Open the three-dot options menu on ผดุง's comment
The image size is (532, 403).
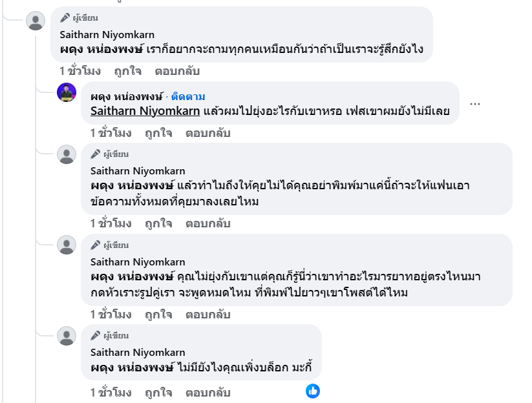click(x=475, y=104)
